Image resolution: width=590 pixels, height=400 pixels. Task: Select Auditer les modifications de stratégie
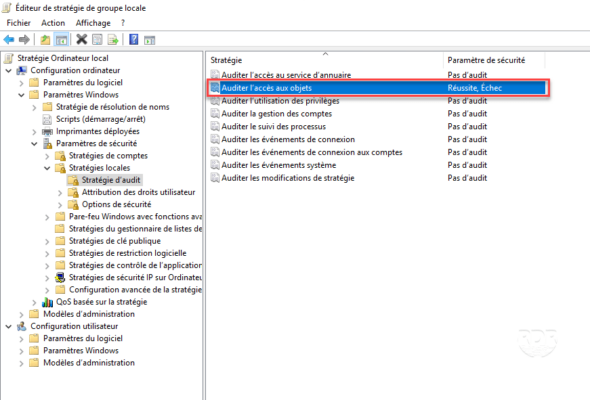[288, 178]
